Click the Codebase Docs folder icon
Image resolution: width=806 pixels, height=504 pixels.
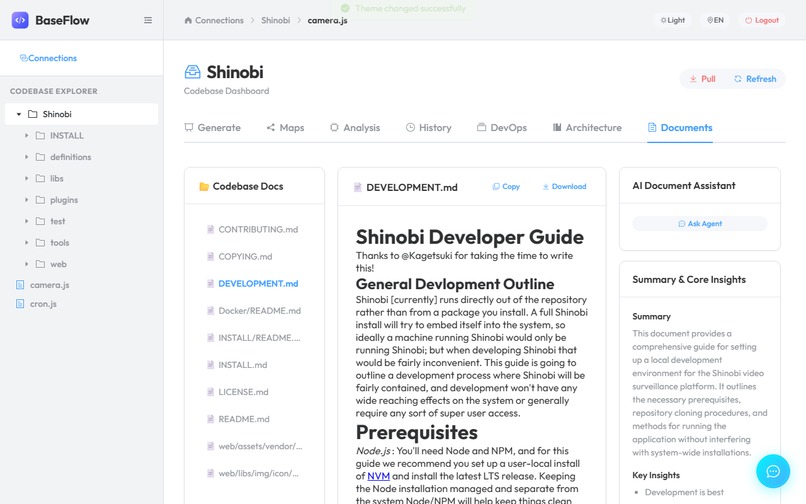click(x=204, y=187)
